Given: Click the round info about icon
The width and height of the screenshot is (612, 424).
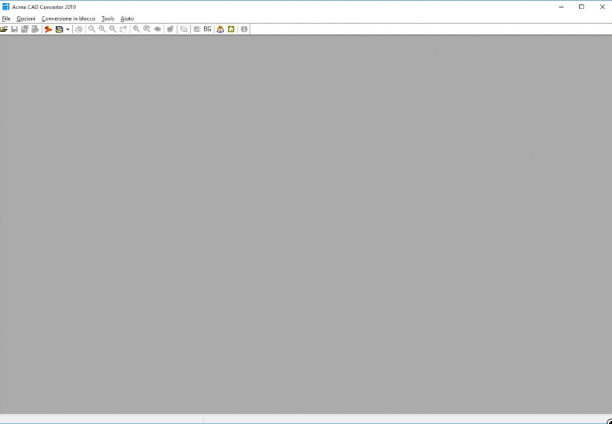Looking at the screenshot, I should (x=244, y=29).
